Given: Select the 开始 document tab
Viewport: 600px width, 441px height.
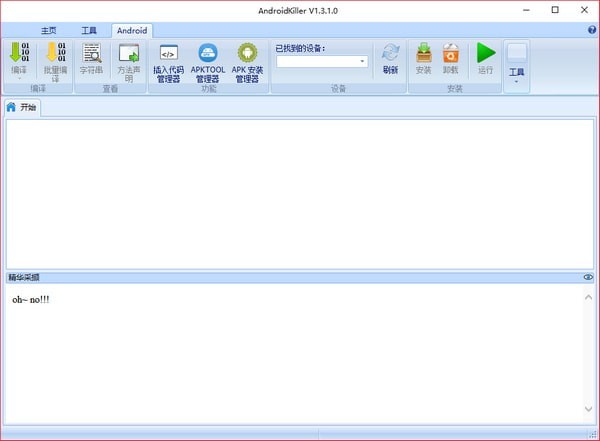Looking at the screenshot, I should tap(22, 107).
